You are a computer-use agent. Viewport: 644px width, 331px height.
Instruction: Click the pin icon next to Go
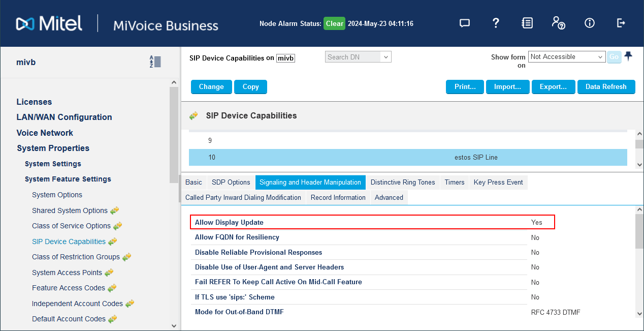point(628,56)
